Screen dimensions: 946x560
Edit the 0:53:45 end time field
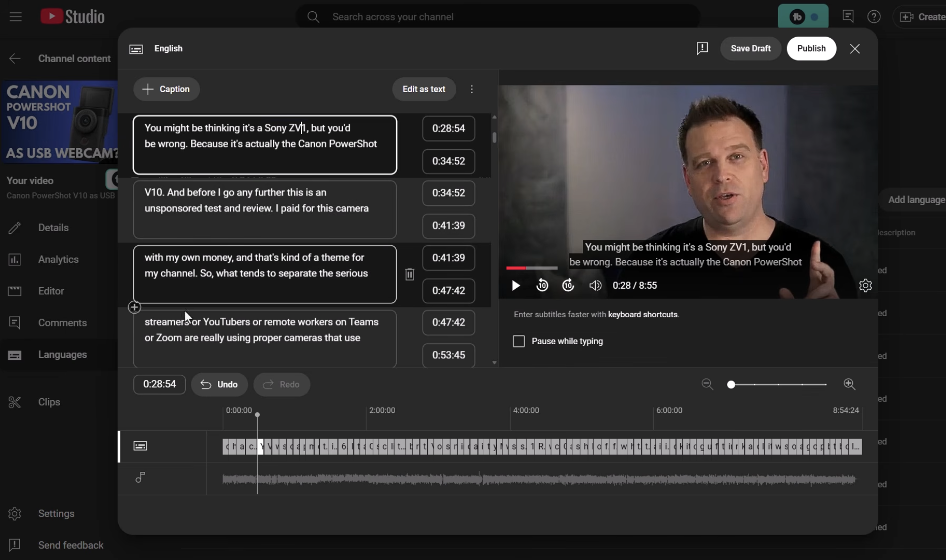pos(449,355)
